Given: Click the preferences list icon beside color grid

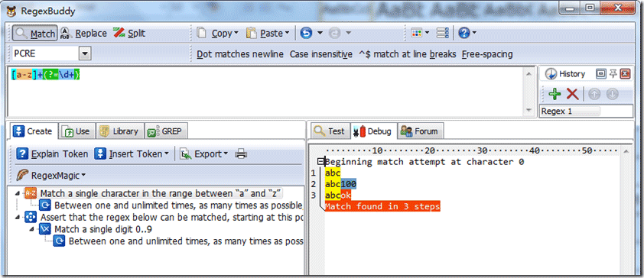Looking at the screenshot, I should [442, 33].
